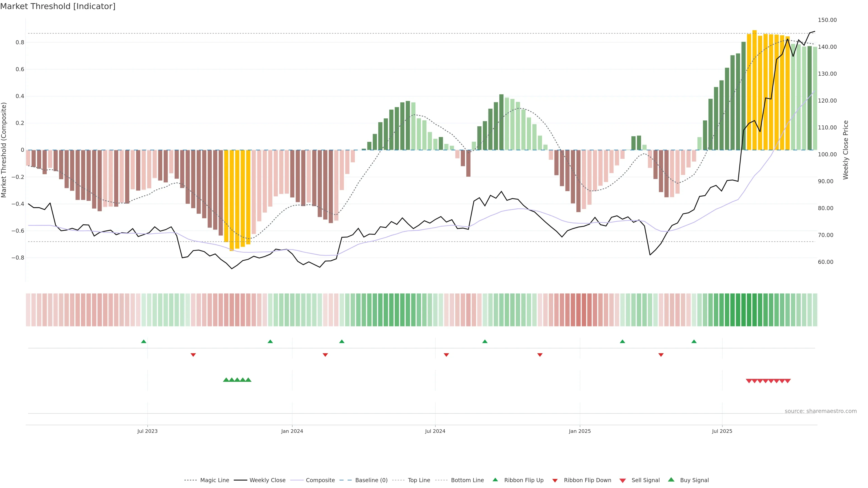This screenshot has width=868, height=488.
Task: Click the Sell Signal legend triangle
Action: [x=623, y=481]
